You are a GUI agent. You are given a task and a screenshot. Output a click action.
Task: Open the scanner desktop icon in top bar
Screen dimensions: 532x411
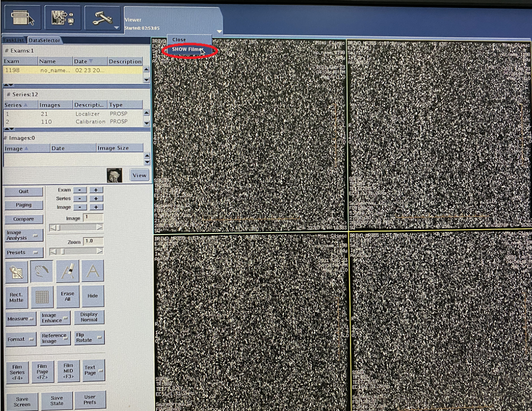[23, 17]
